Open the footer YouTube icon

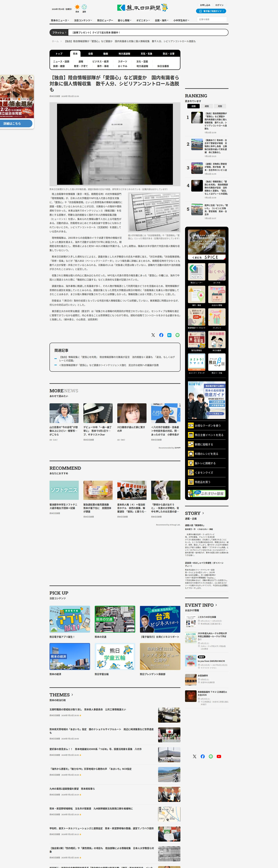(x=219, y=756)
